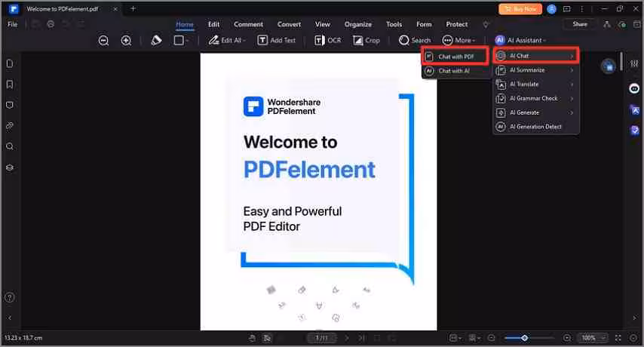644x347 pixels.
Task: Enter fullscreen mode icon
Action: tap(618, 338)
